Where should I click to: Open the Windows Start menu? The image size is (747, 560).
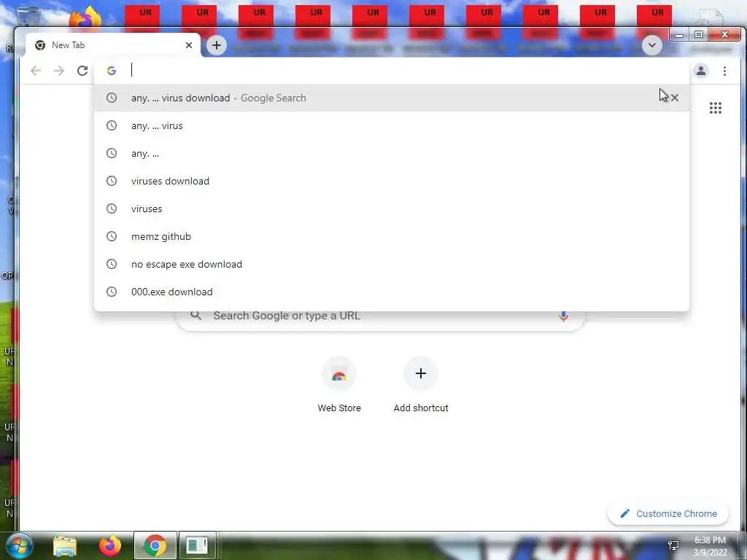tap(19, 545)
